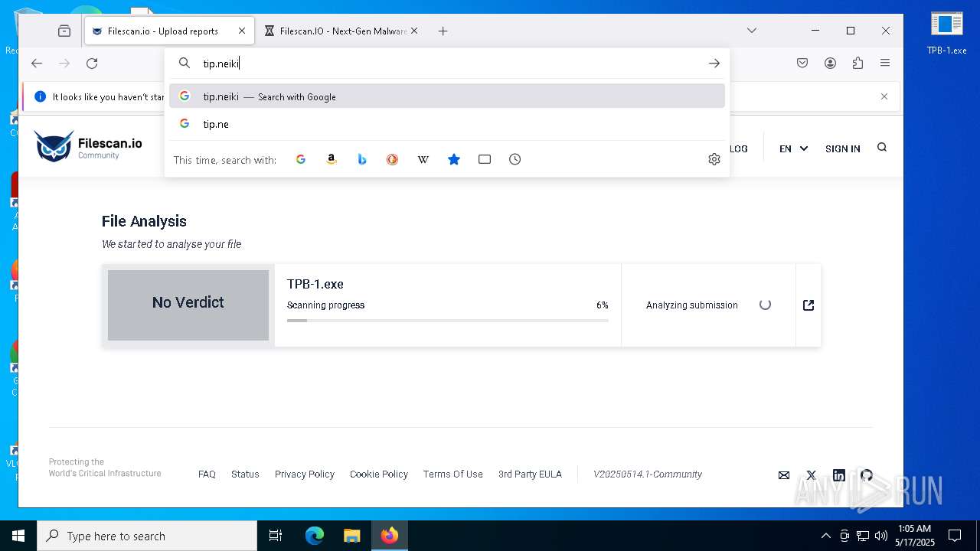Open the volume control in tray
980x551 pixels.
881,536
